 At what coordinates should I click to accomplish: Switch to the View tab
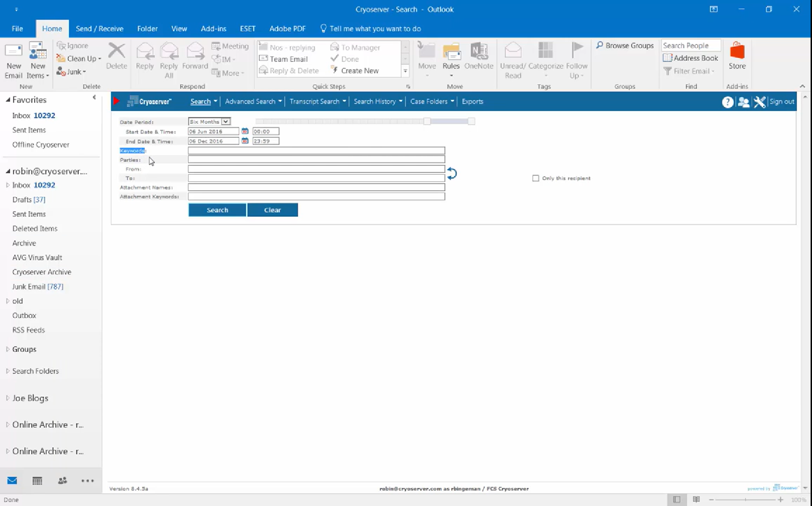(179, 29)
